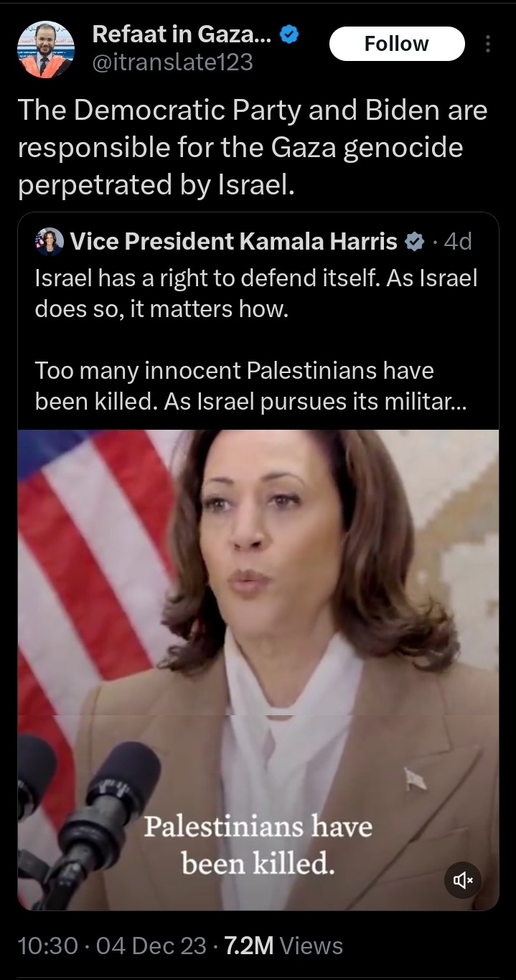Click the verified badge next to Kamala Harris
This screenshot has height=980, width=516.
pos(415,242)
